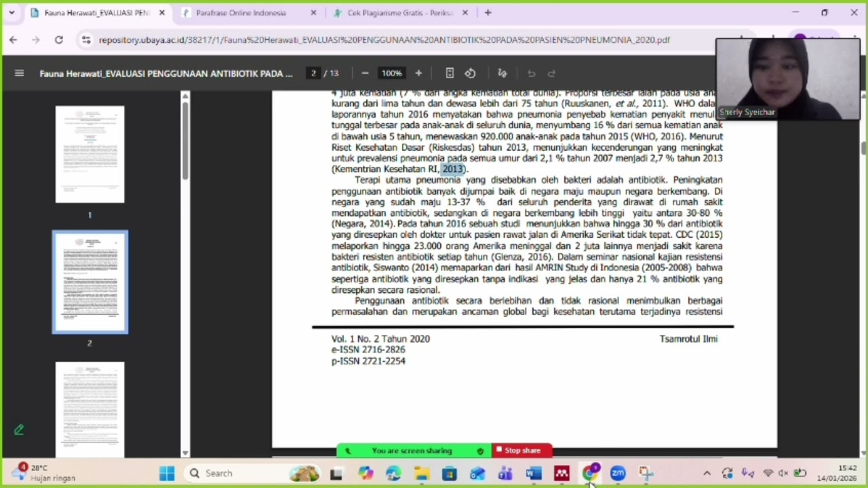Open the tab search dropdown

click(x=12, y=12)
